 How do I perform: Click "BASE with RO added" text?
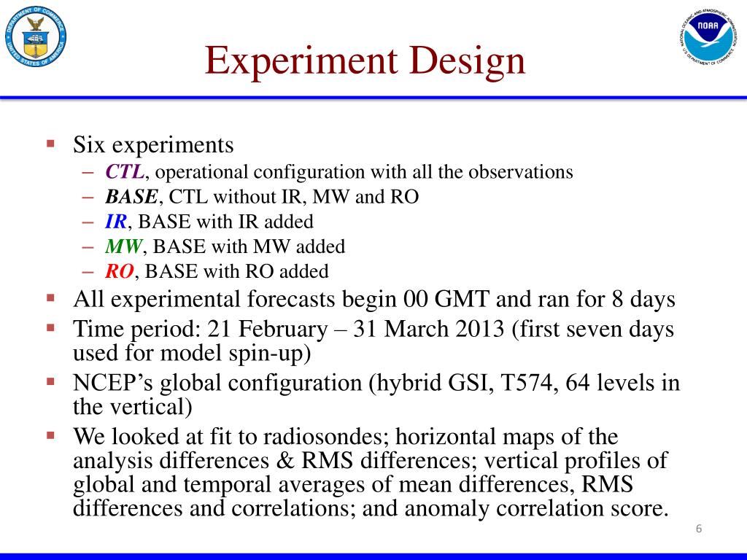pos(237,271)
